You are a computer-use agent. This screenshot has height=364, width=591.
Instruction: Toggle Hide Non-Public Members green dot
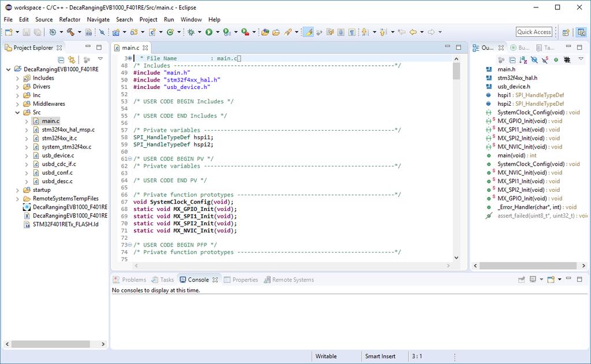point(556,60)
